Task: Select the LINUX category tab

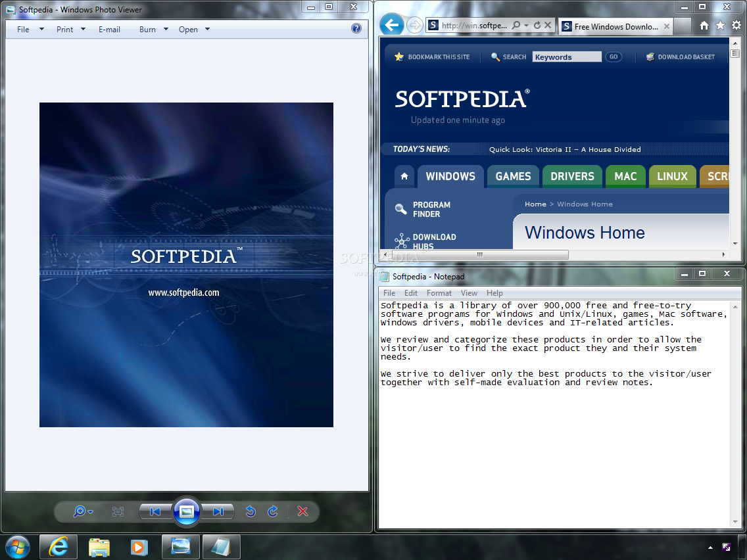Action: [x=672, y=176]
